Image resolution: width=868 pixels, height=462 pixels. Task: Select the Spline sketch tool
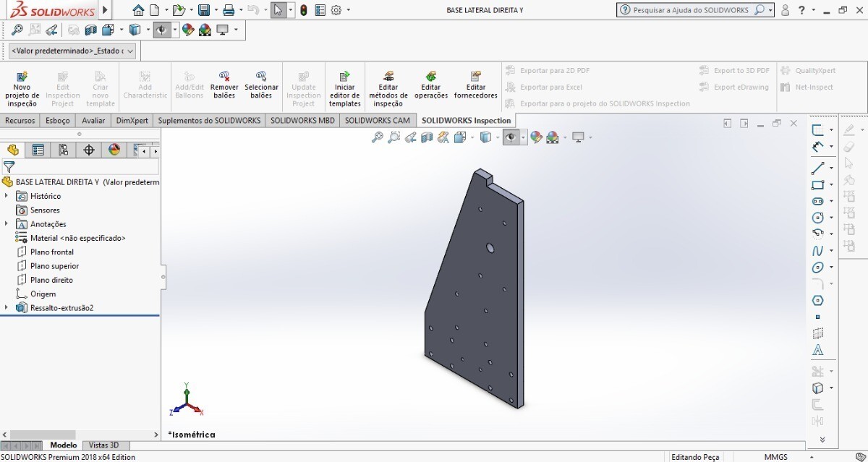coord(818,251)
